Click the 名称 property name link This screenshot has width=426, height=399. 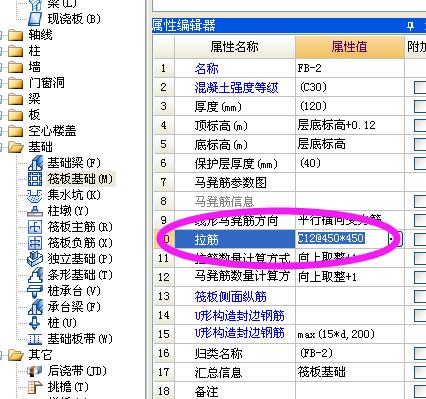click(x=207, y=69)
